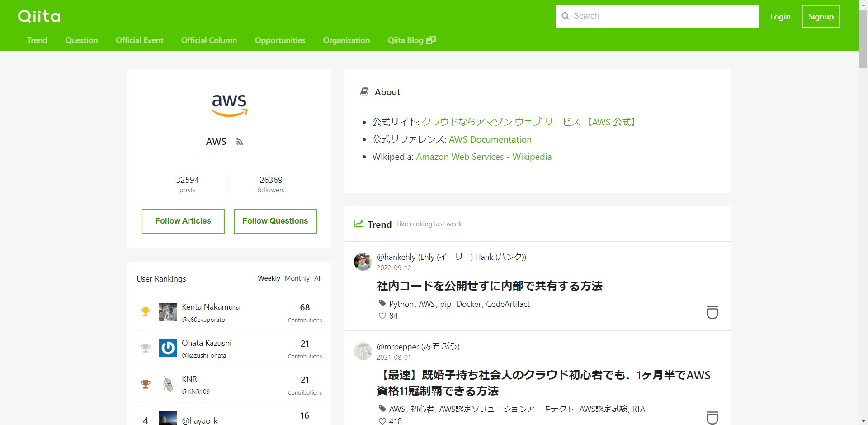
Task: Open Kenta Nakamura user name link
Action: 211,307
